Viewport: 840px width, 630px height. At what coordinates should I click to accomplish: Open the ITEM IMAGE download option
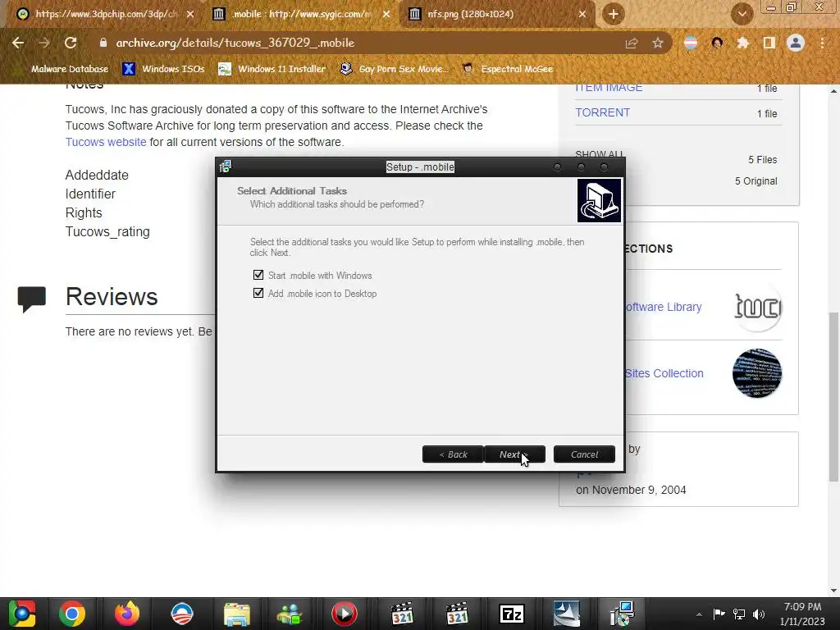click(x=609, y=88)
